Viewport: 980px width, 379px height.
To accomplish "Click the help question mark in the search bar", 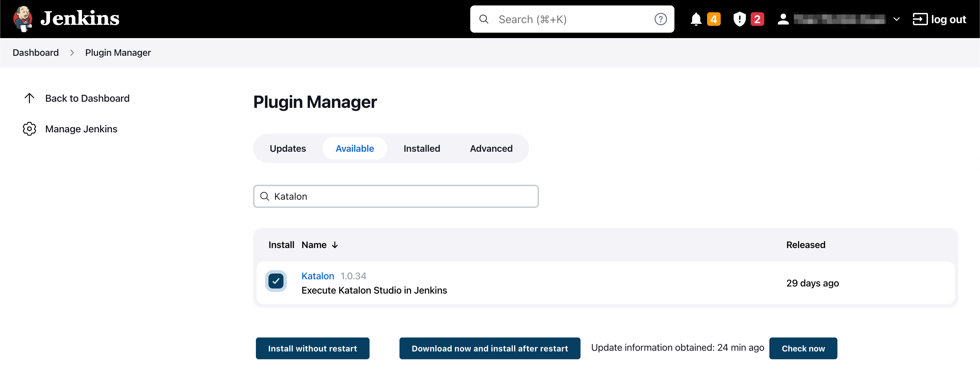I will 661,19.
